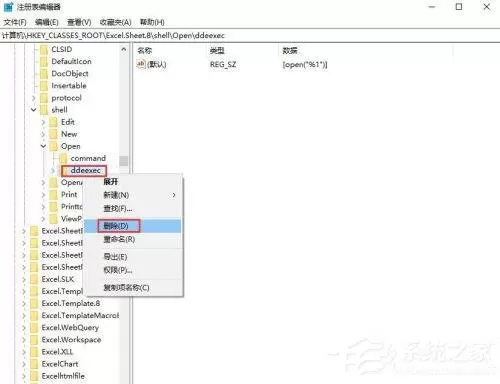Expand the Print key
This screenshot has height=384, width=500.
coord(43,195)
